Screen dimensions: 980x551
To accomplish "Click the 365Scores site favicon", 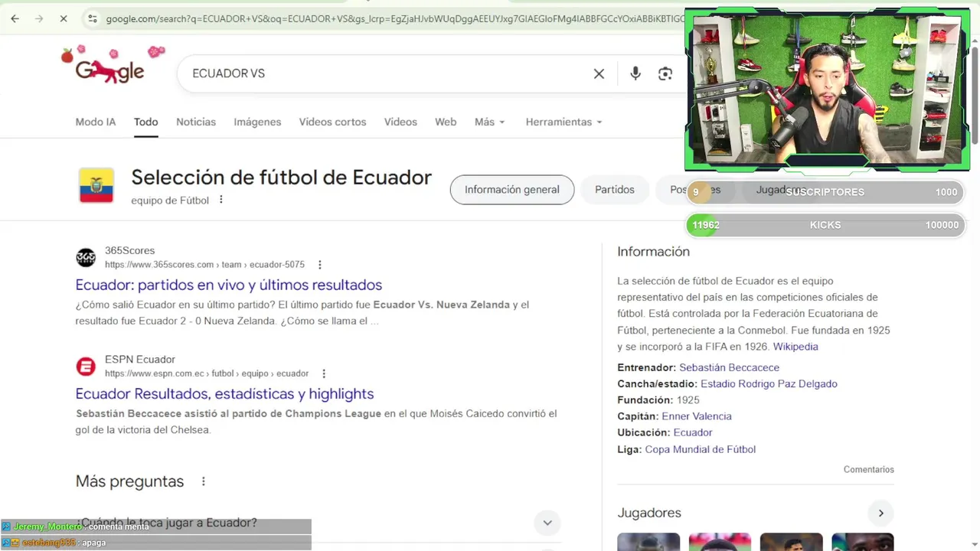I will 86,257.
